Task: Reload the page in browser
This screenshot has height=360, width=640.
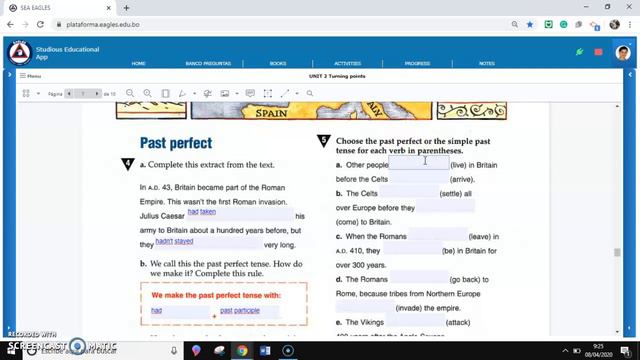Action: pos(40,24)
